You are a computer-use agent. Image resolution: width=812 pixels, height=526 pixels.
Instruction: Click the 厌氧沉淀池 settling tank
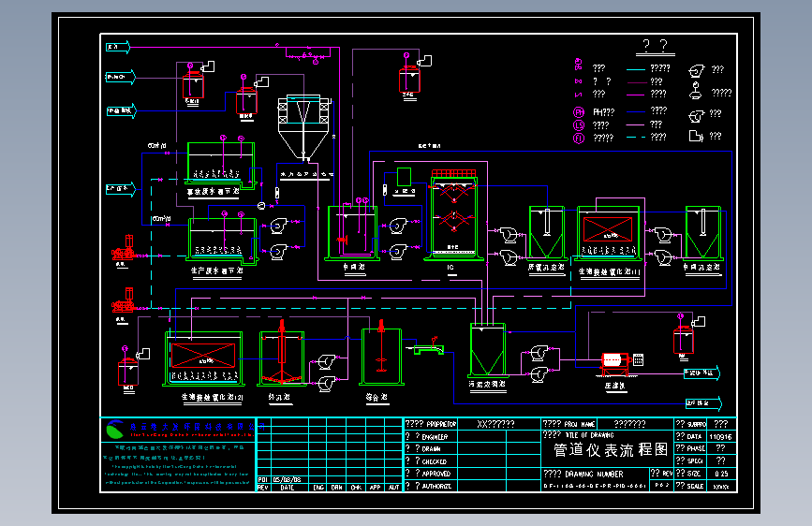(547, 233)
